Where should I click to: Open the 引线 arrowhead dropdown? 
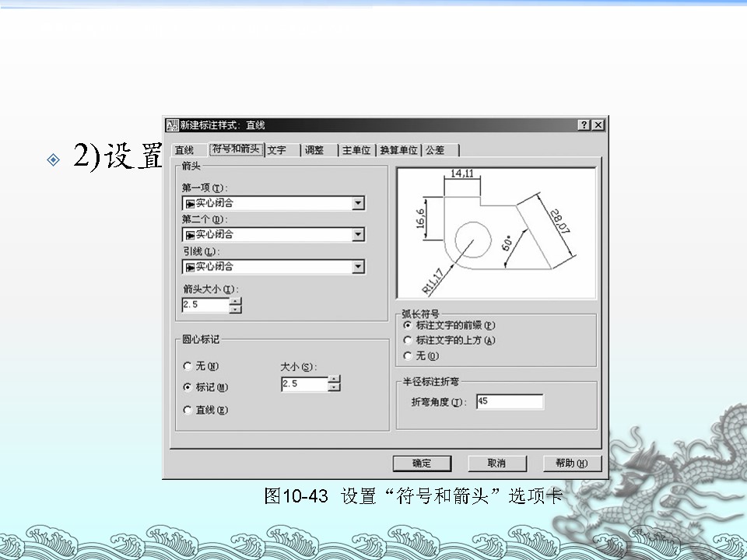[358, 267]
